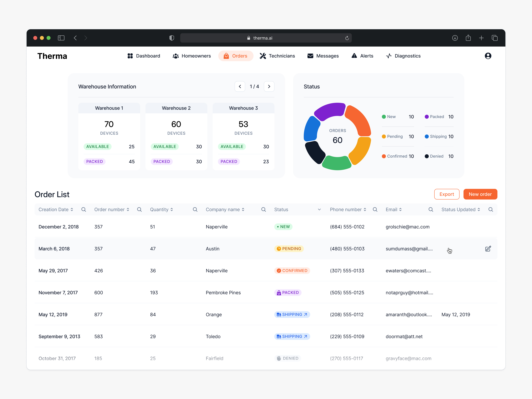532x399 pixels.
Task: Toggle sort on Phone number column
Action: pyautogui.click(x=365, y=209)
